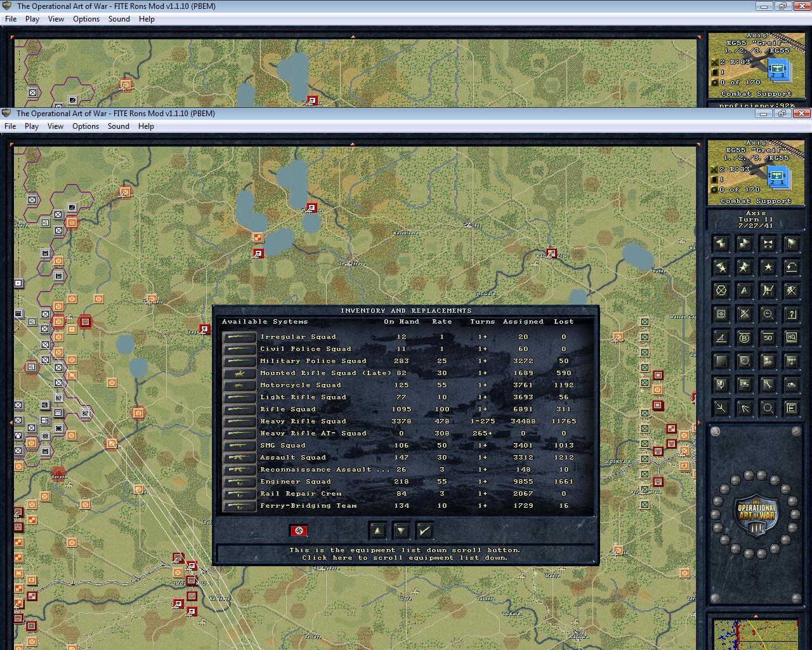Select the Heavy Rifle AT- Squad icon
812x650 pixels.
tap(239, 434)
